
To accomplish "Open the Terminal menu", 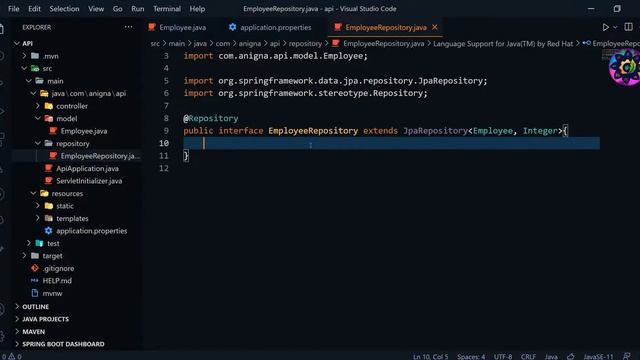I will (167, 9).
